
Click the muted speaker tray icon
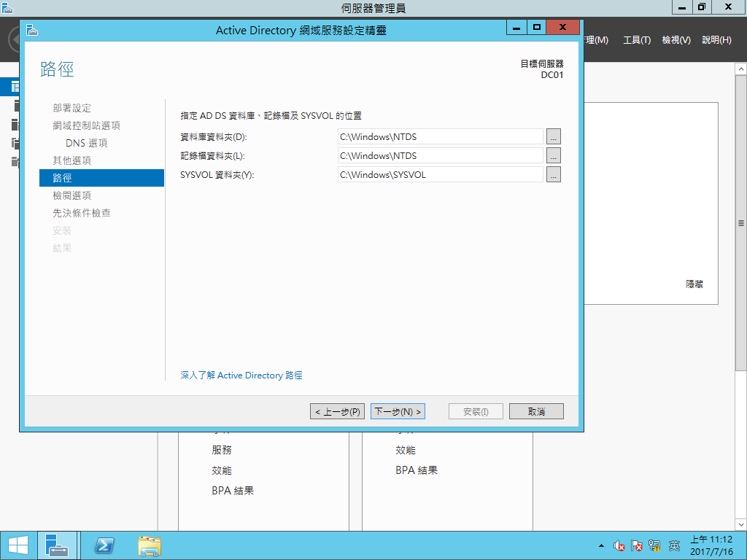pyautogui.click(x=619, y=545)
